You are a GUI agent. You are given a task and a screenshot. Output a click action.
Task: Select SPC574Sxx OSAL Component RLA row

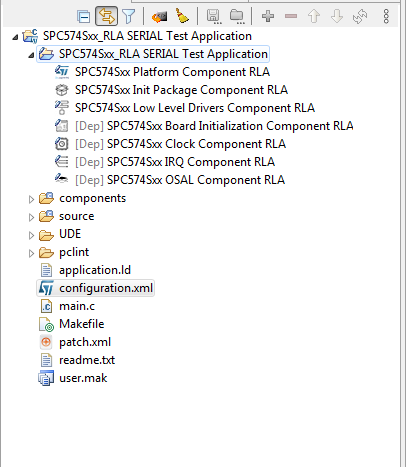[x=170, y=180]
